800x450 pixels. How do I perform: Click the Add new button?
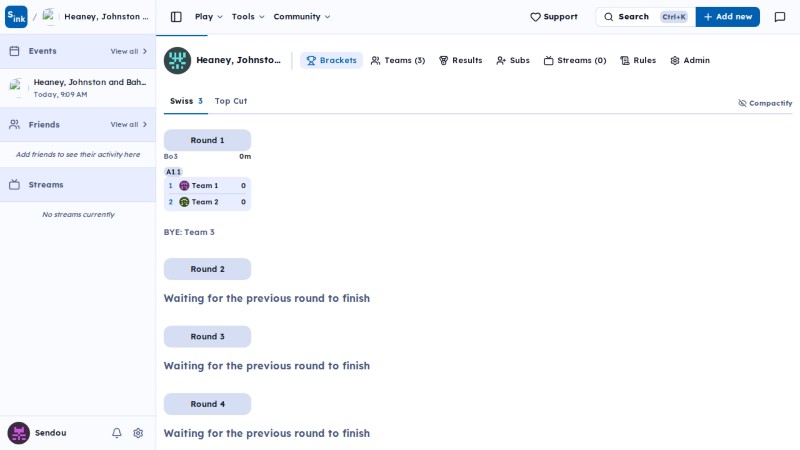click(x=728, y=17)
